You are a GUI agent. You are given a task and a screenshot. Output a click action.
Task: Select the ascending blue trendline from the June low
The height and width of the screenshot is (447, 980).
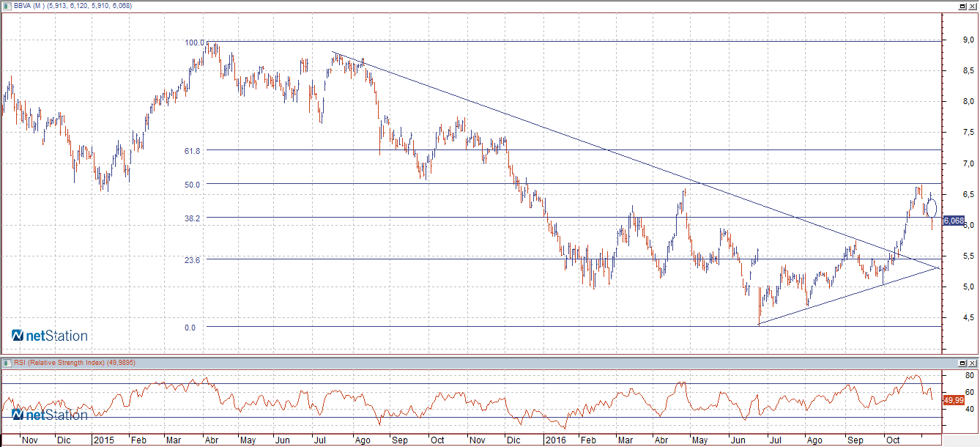(x=849, y=296)
